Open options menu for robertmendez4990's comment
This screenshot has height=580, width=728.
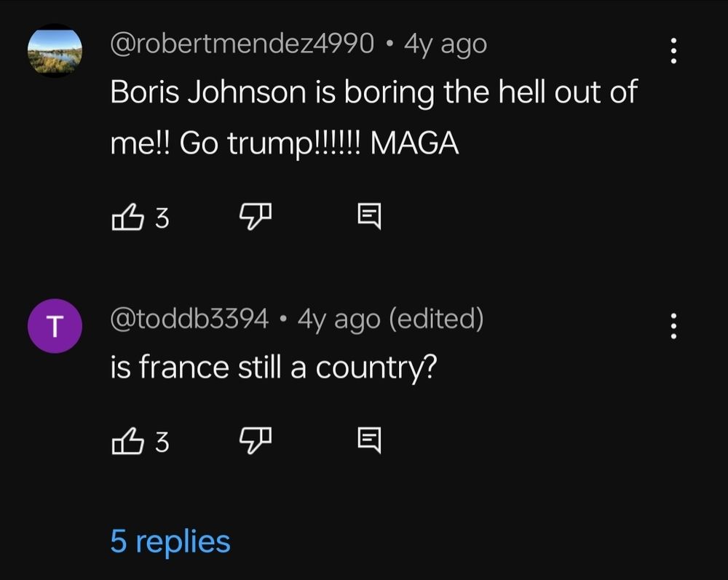click(673, 49)
